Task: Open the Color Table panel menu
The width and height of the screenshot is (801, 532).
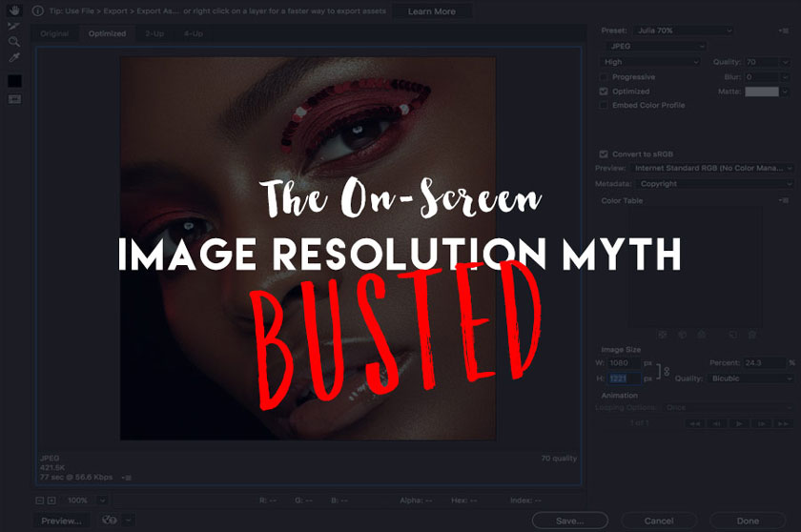Action: [783, 201]
